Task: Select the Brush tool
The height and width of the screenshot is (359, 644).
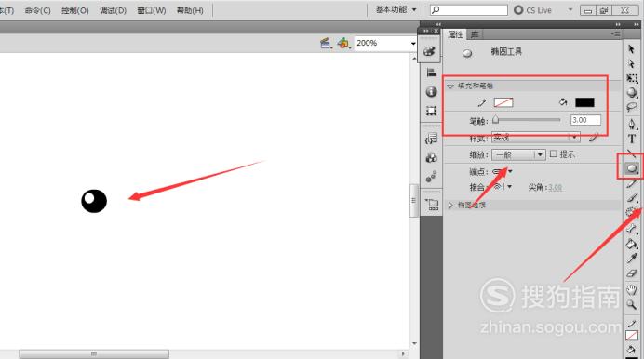Action: click(x=632, y=198)
